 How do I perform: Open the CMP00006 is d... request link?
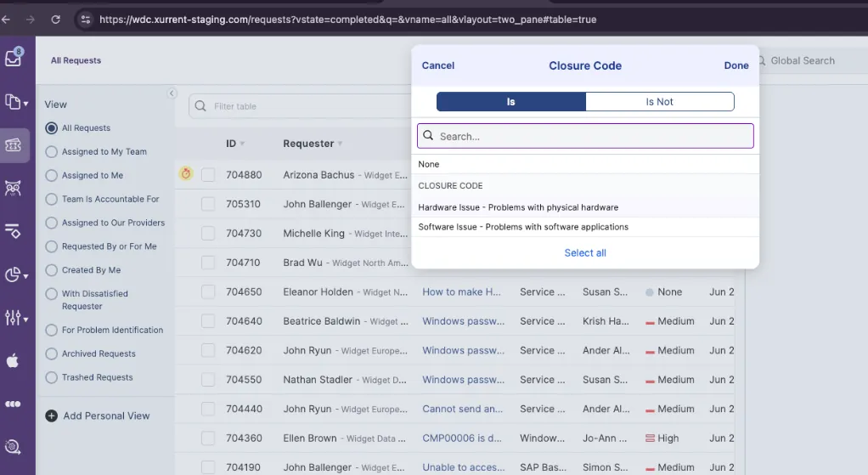click(462, 438)
